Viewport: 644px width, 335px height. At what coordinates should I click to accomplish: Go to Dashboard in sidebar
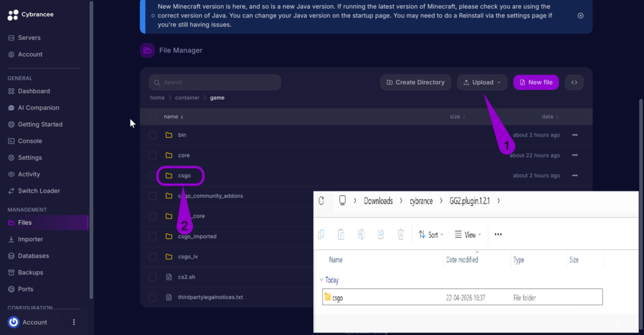coord(29,91)
